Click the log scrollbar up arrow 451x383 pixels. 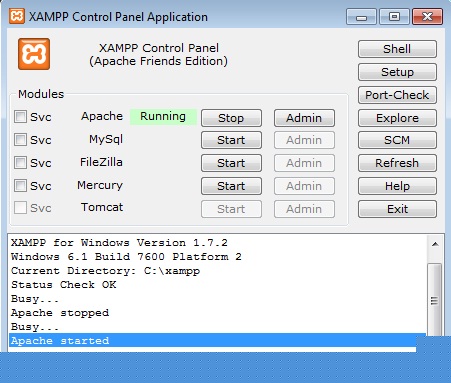(x=435, y=244)
